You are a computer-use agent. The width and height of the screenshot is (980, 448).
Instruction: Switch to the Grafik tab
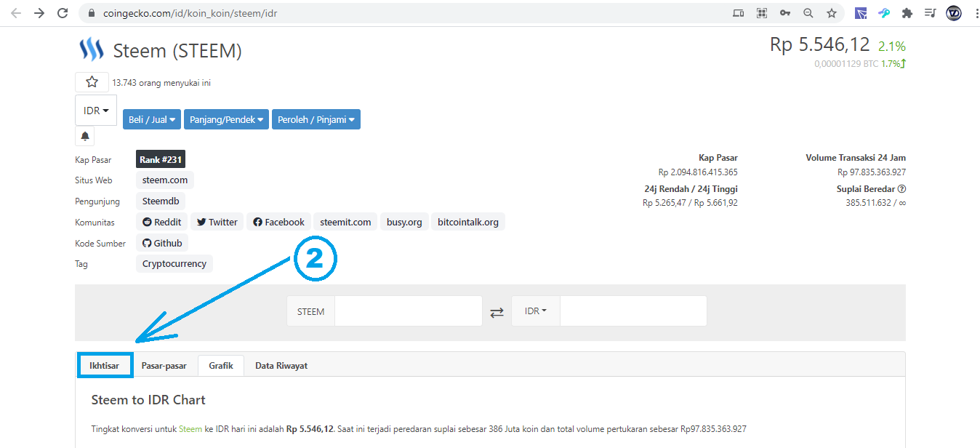coord(221,366)
